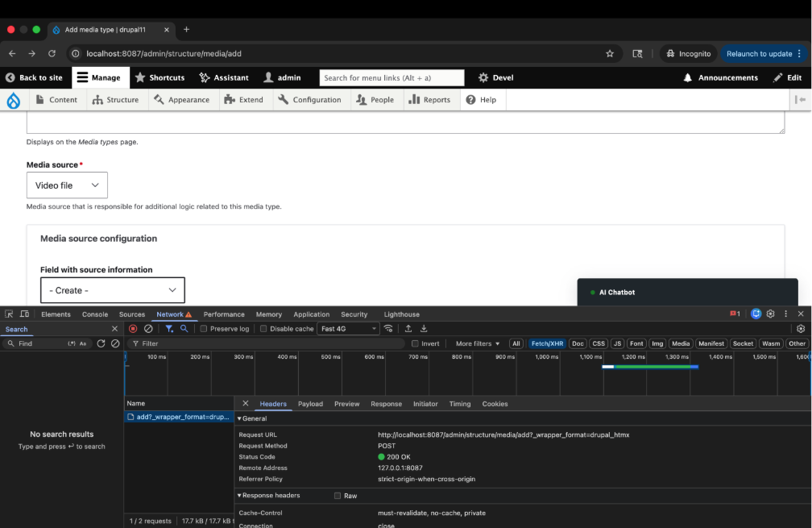The width and height of the screenshot is (812, 528).
Task: Open the network search panel
Action: point(183,328)
